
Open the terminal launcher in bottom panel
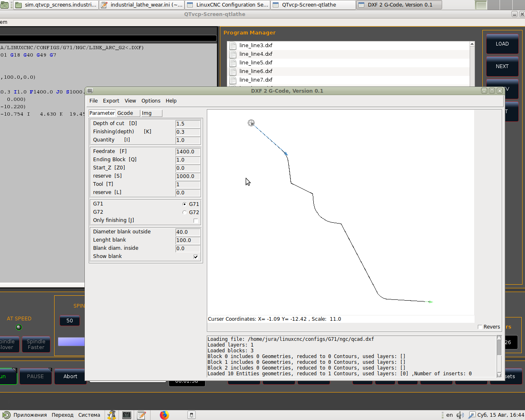pos(127,415)
